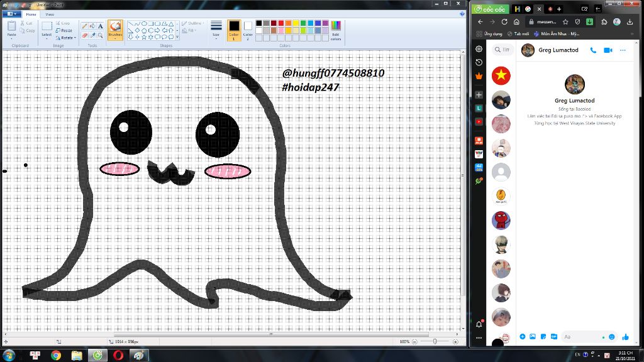Click the Paste clipboard icon
The image size is (644, 362).
(x=11, y=26)
